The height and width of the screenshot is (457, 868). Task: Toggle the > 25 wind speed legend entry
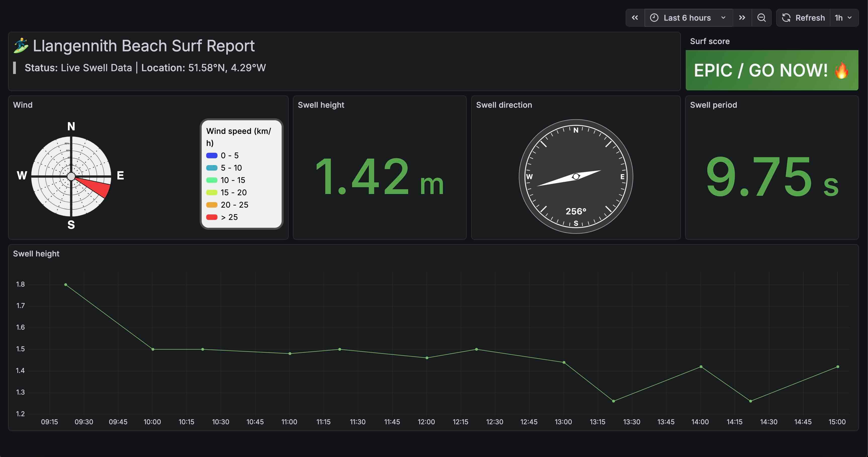(229, 217)
